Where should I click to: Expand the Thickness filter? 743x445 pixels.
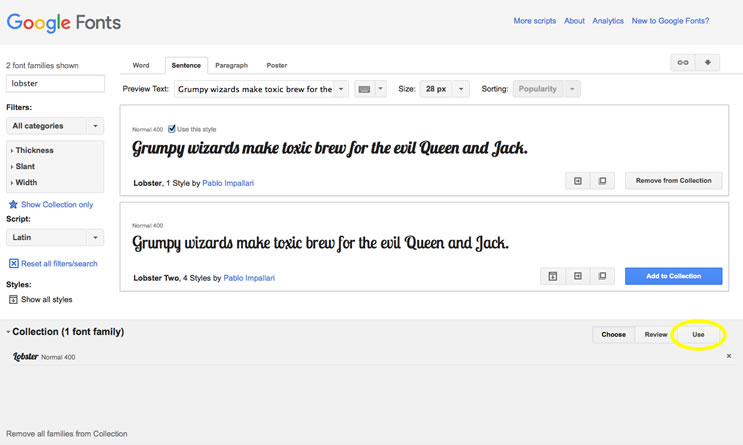click(x=34, y=150)
